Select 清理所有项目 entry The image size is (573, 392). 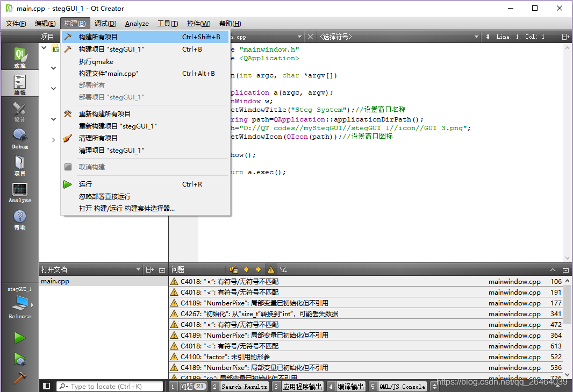[145, 138]
